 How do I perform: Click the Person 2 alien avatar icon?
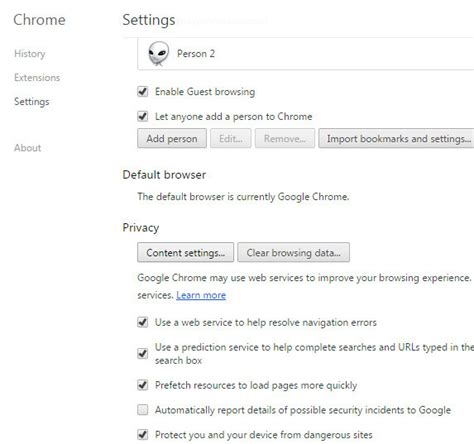158,53
